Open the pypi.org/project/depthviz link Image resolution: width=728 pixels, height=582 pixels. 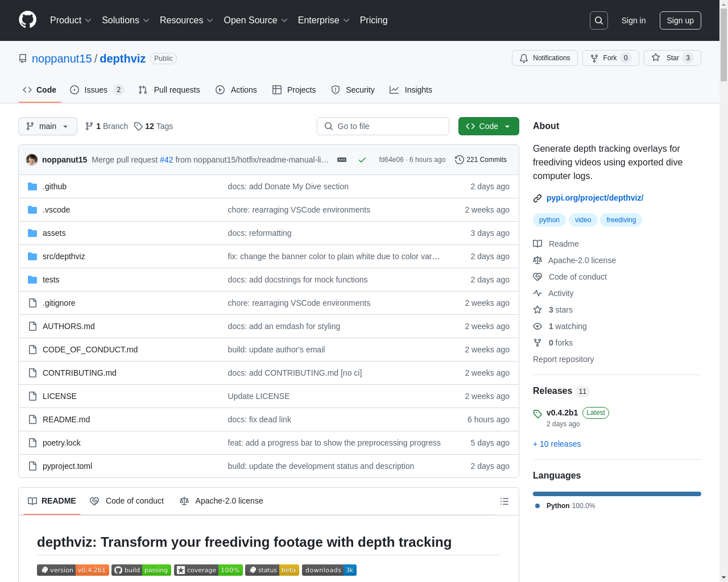[x=595, y=198]
